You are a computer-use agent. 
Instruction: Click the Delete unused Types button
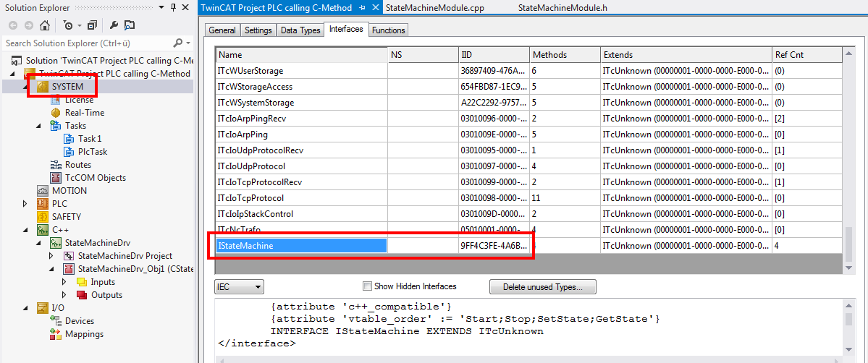[542, 286]
